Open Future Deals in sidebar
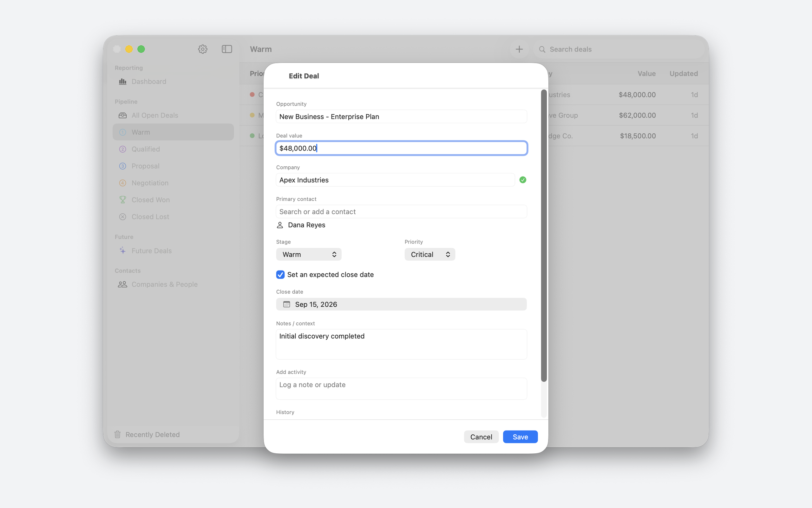The image size is (812, 508). coord(173,251)
